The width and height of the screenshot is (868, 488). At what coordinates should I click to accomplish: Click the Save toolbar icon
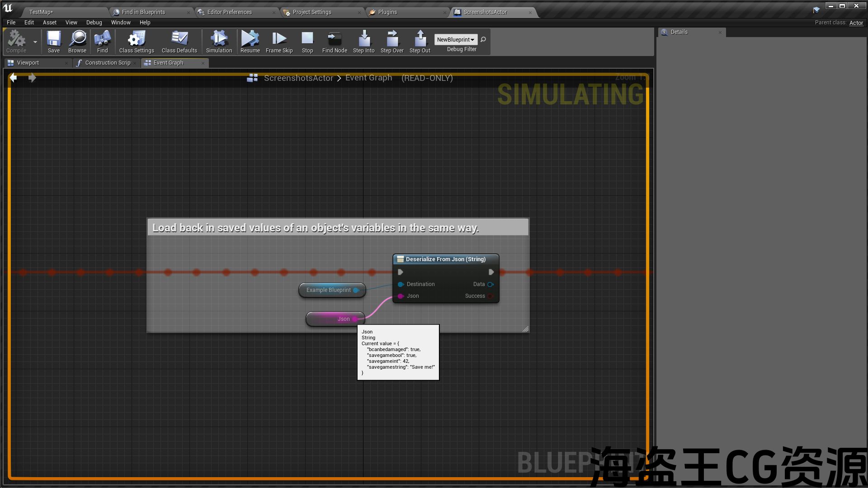pos(53,42)
